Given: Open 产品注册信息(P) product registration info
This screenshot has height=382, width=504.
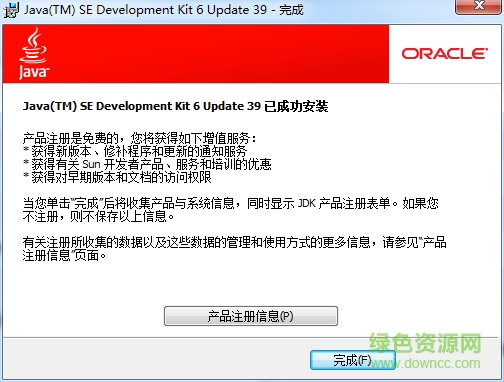Looking at the screenshot, I should 251,316.
